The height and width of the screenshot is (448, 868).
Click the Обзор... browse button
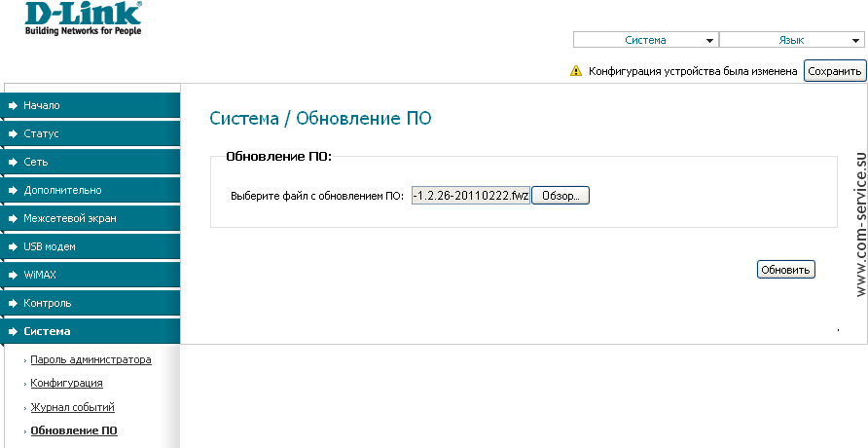pyautogui.click(x=561, y=196)
